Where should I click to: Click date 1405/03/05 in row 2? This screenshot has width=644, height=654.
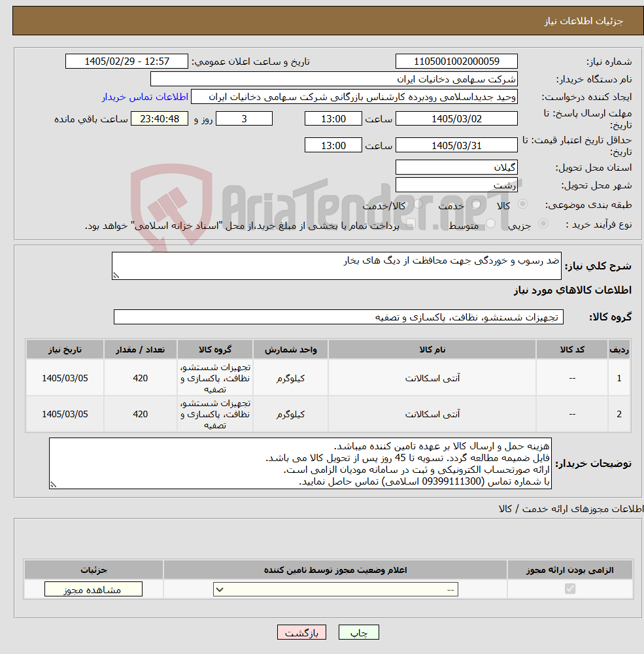[65, 414]
